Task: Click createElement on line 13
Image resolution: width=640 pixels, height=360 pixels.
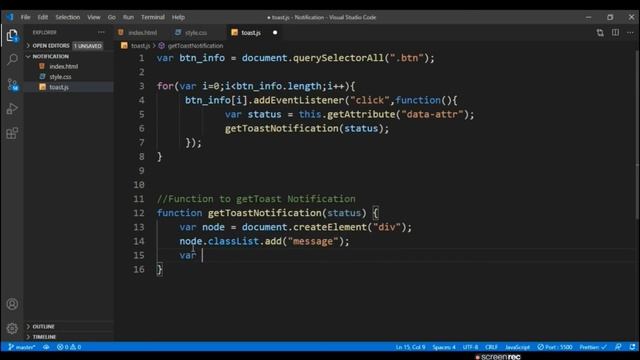Action: (330, 227)
